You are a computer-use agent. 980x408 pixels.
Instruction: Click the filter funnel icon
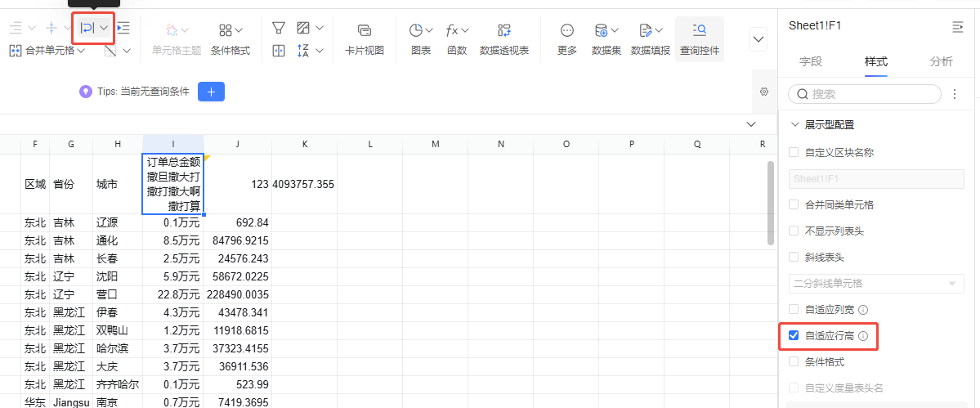click(x=279, y=29)
